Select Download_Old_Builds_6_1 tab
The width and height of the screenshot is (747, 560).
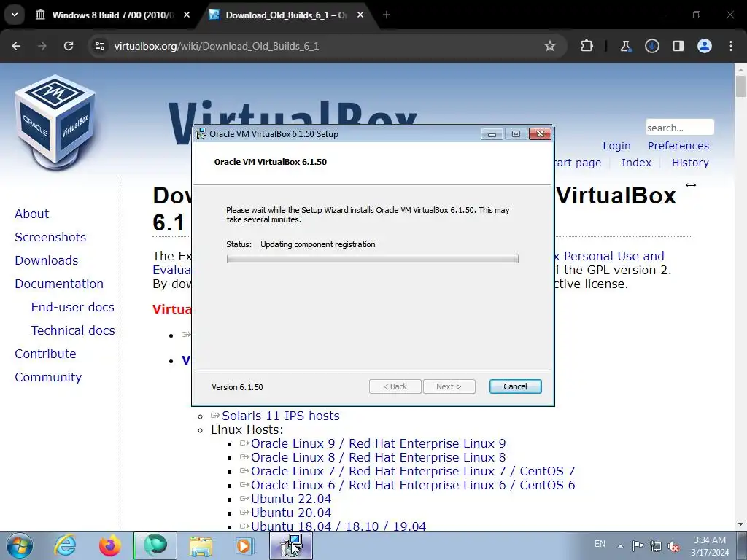click(x=286, y=15)
